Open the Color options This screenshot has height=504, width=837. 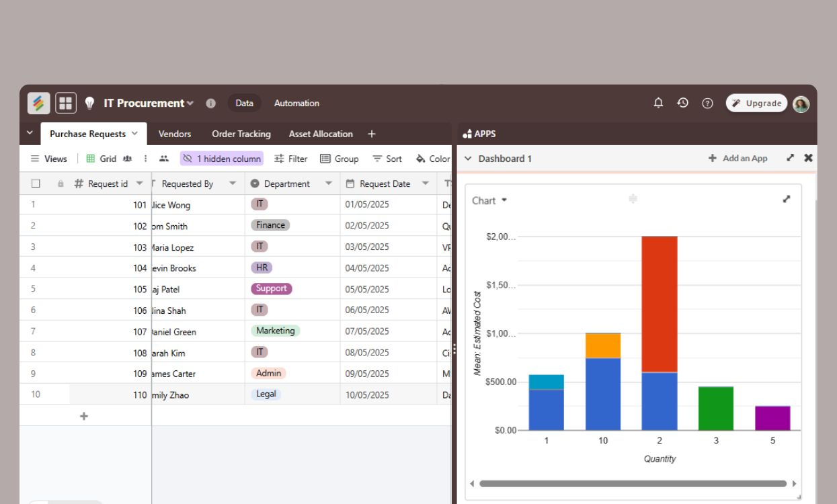point(433,159)
